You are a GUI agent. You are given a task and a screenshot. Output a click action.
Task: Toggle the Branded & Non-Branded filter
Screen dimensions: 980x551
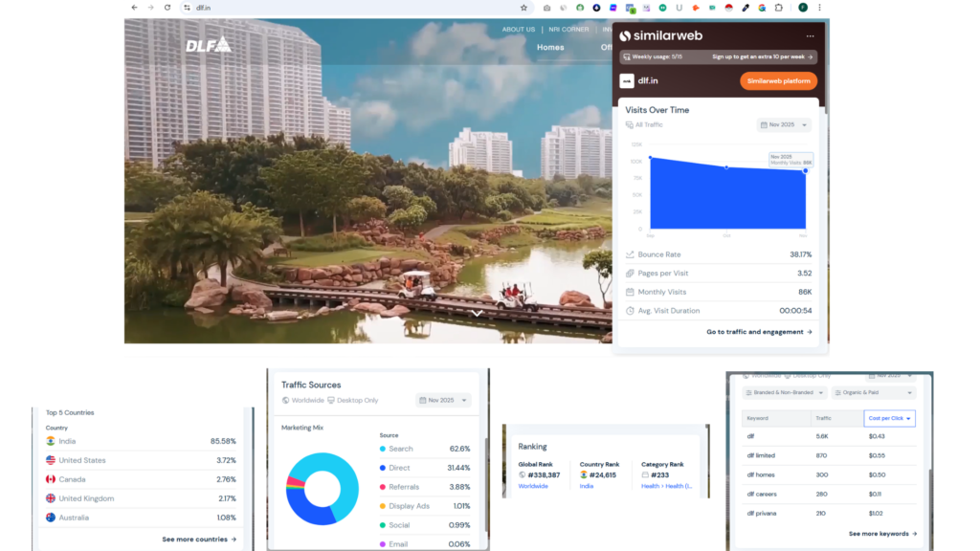(782, 392)
